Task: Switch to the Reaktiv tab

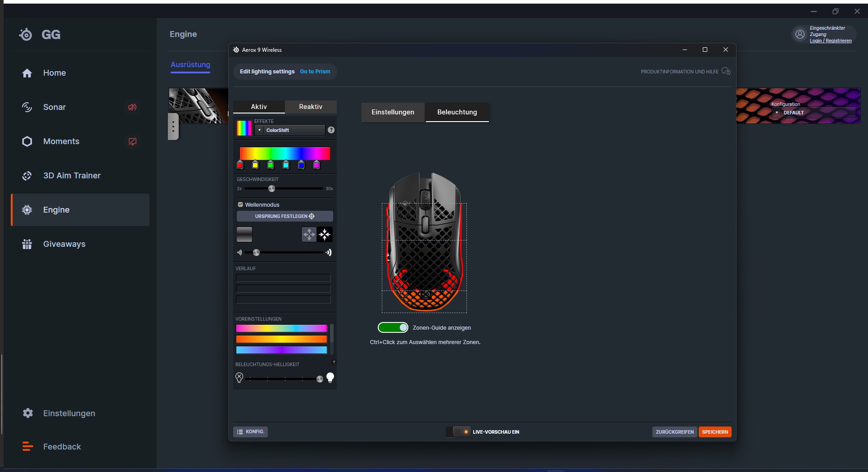Action: coord(311,107)
